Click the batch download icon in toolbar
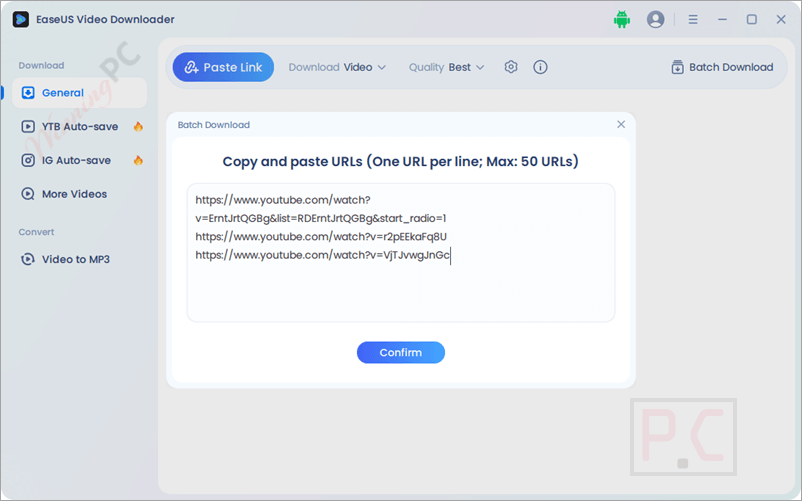 [677, 67]
